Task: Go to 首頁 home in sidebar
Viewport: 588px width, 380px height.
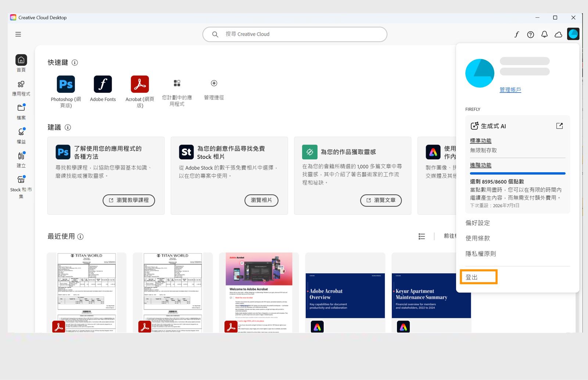Action: pos(21,63)
